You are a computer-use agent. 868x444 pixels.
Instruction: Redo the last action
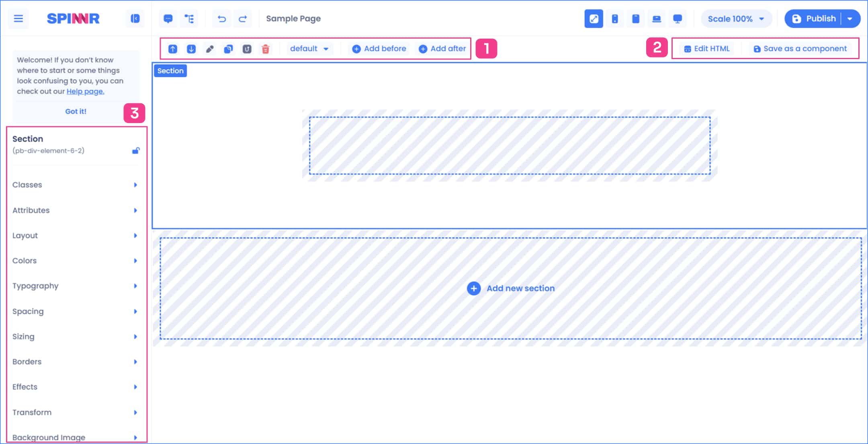tap(243, 18)
